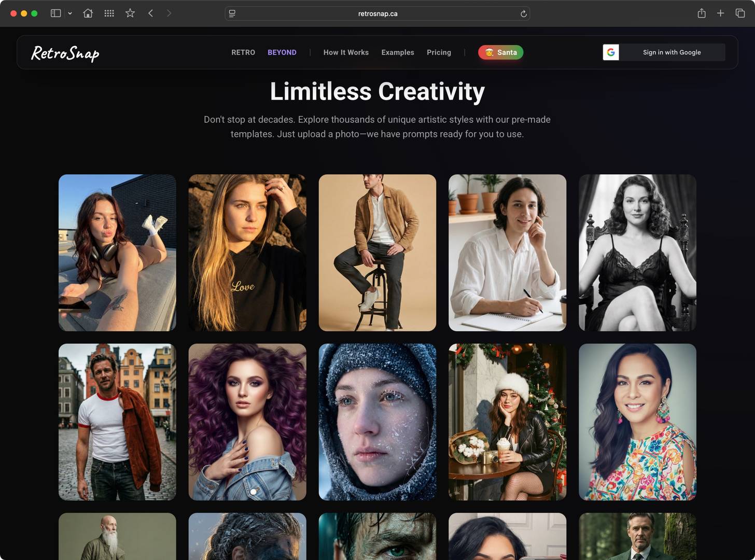The image size is (755, 560).
Task: Switch to the BEYOND tab
Action: [x=282, y=52]
